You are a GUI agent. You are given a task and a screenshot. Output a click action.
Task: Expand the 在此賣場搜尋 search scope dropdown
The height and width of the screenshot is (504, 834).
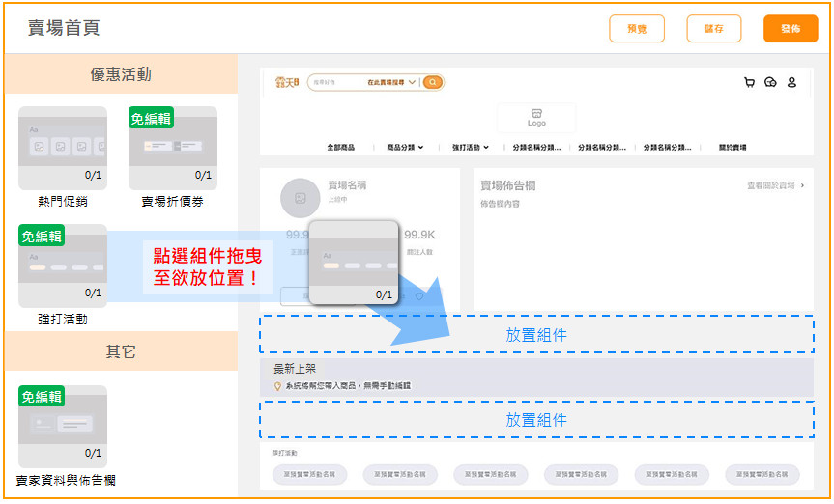[x=392, y=83]
